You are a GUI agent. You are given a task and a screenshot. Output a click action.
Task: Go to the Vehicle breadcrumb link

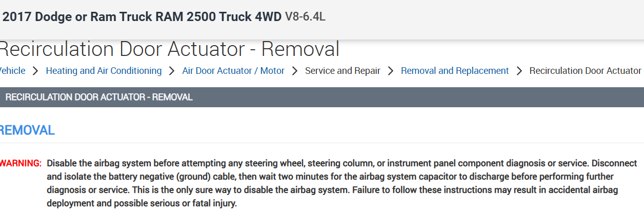point(12,71)
